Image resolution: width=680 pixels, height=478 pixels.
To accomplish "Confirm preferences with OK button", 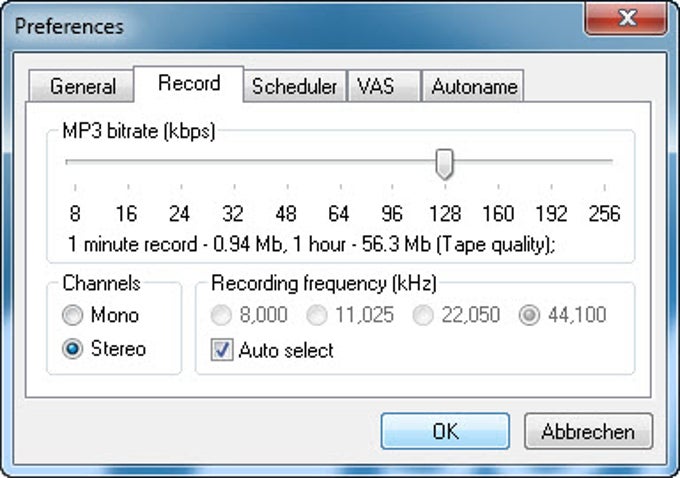I will point(445,431).
